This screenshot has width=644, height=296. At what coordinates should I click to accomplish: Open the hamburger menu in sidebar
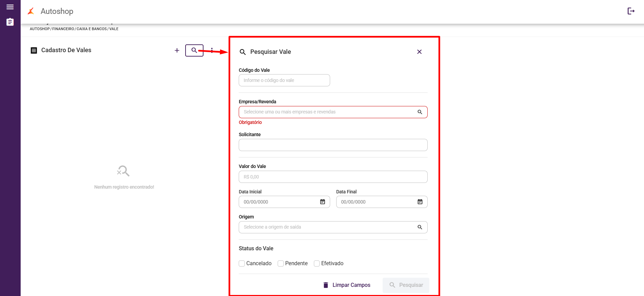coord(10,7)
